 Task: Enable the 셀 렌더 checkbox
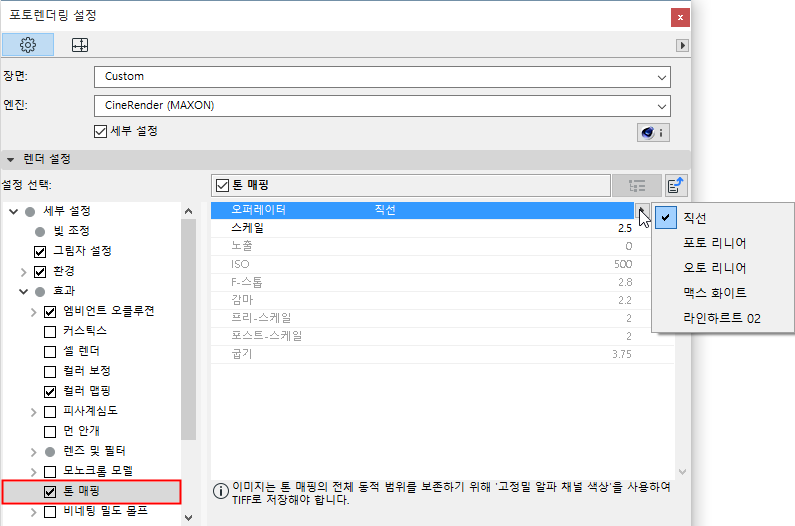pyautogui.click(x=50, y=352)
